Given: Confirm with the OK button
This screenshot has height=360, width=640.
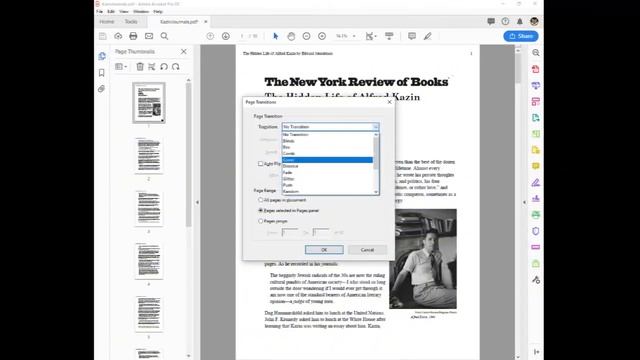Looking at the screenshot, I should pos(324,250).
